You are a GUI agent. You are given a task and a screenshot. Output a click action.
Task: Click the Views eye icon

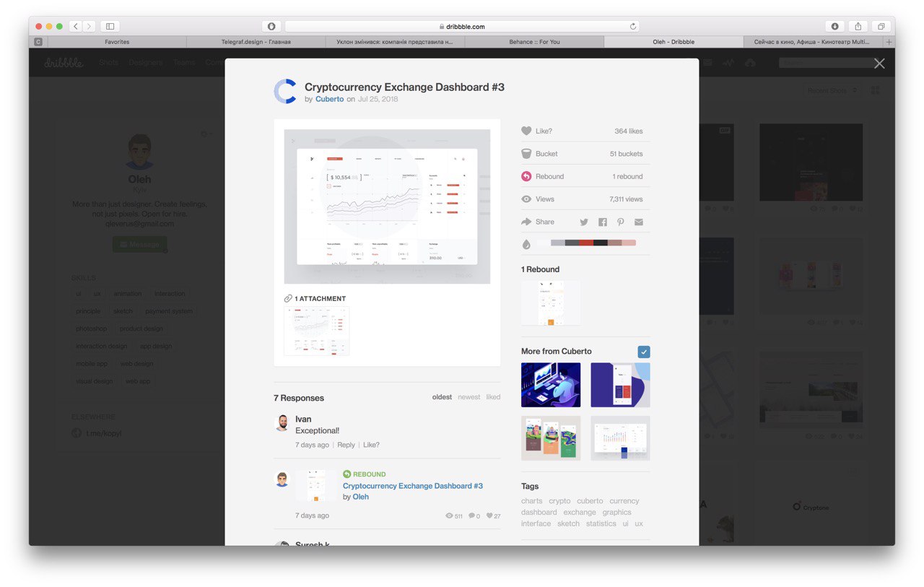[x=526, y=199]
